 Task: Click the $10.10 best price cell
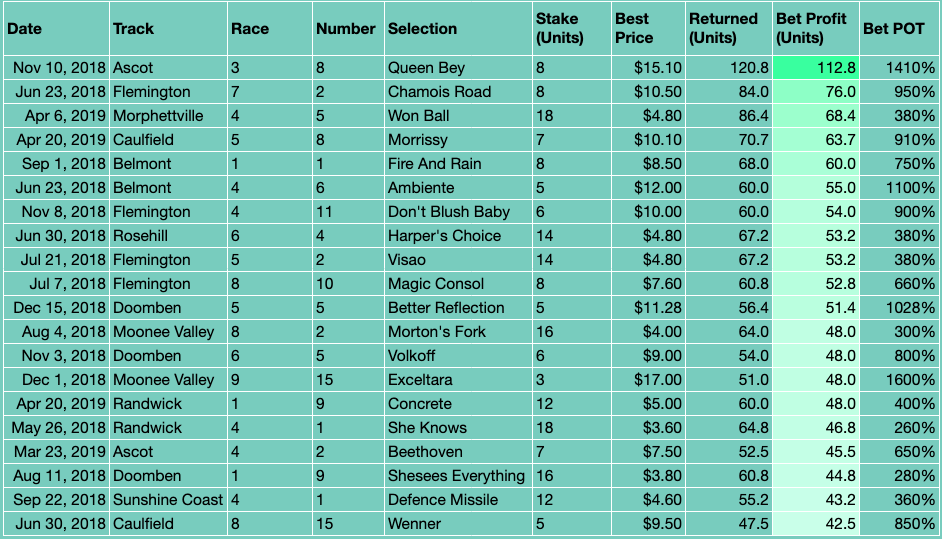coord(648,140)
